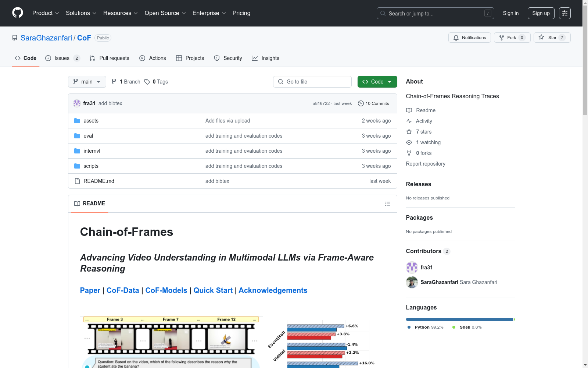Switch to the Issues tab
Screen dimensions: 588x368
tap(62, 58)
